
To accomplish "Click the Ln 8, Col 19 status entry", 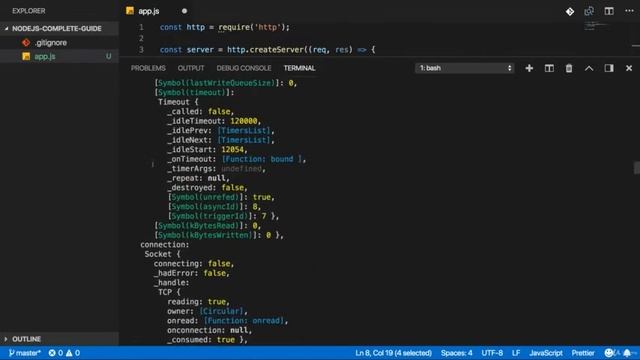I will pyautogui.click(x=393, y=353).
